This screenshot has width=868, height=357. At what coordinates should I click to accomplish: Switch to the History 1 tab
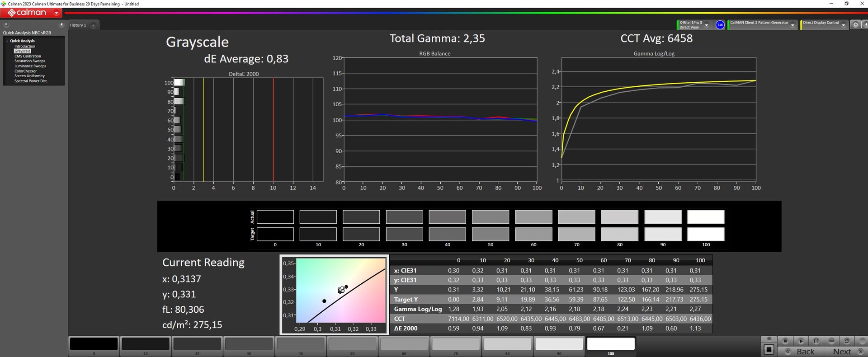(78, 25)
